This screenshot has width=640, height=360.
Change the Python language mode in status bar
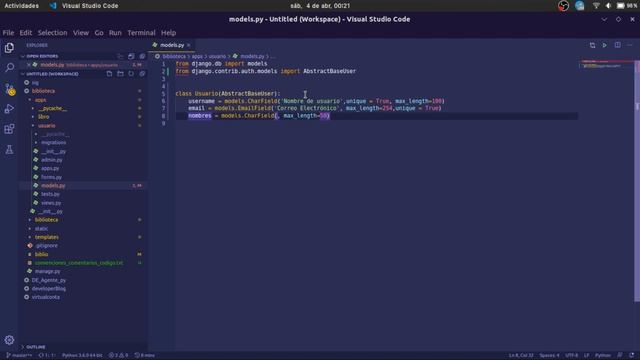[x=603, y=356]
